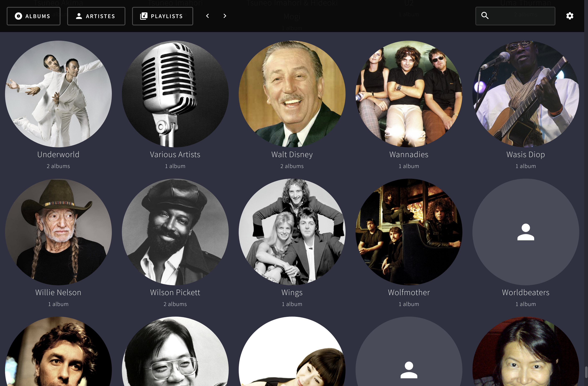Collapse navigation using the left arrow

(207, 16)
